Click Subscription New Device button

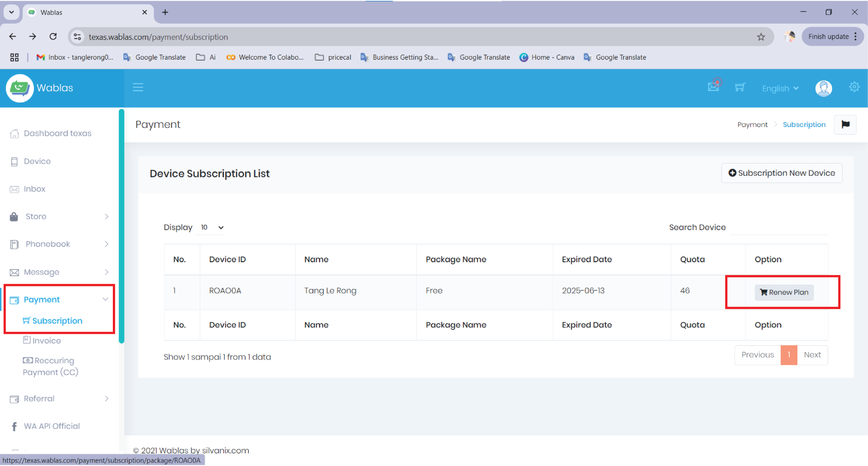[x=782, y=173]
